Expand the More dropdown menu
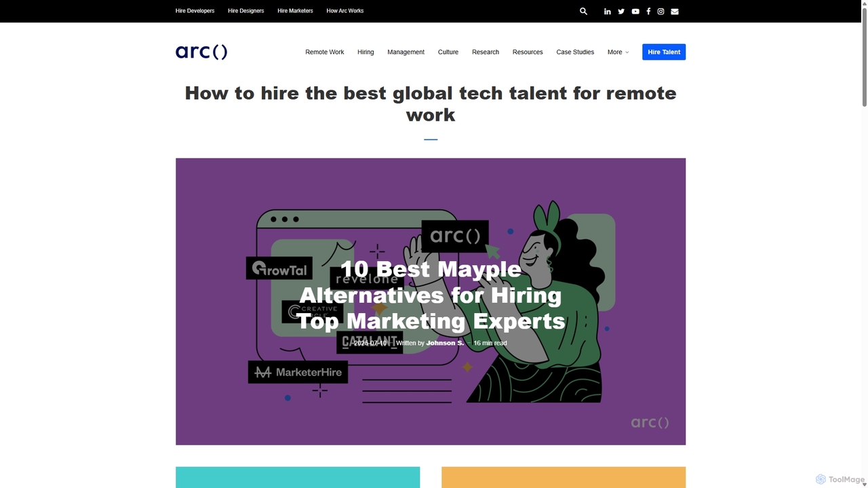Image resolution: width=868 pixels, height=488 pixels. click(x=618, y=52)
